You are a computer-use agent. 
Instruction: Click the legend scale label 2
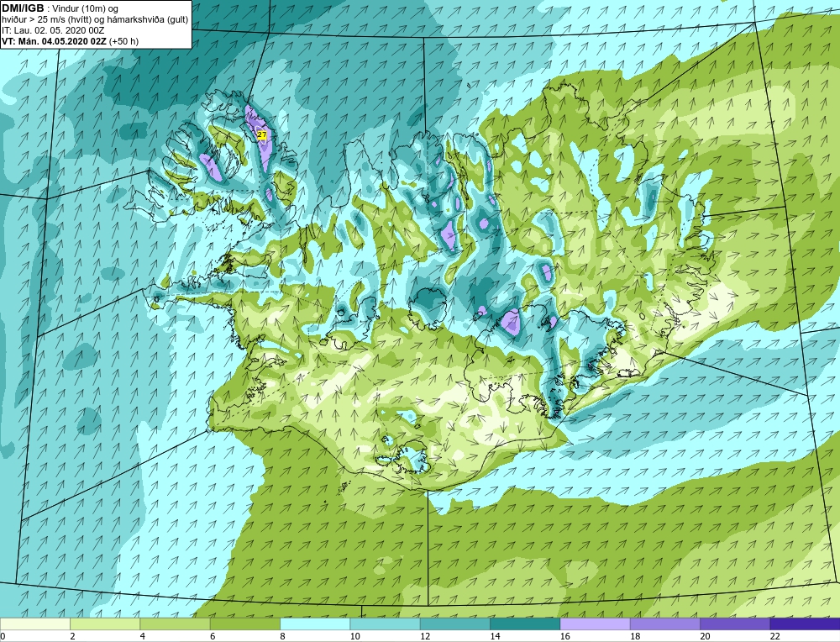(72, 636)
